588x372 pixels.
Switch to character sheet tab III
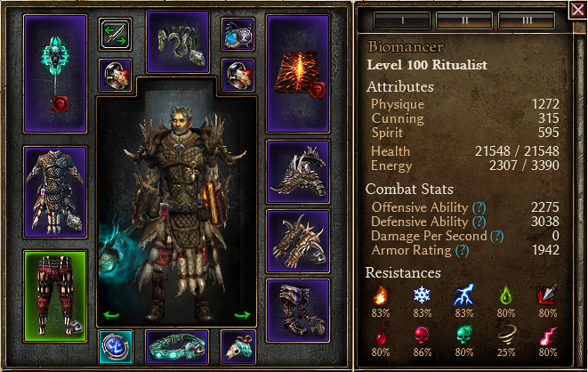click(527, 20)
